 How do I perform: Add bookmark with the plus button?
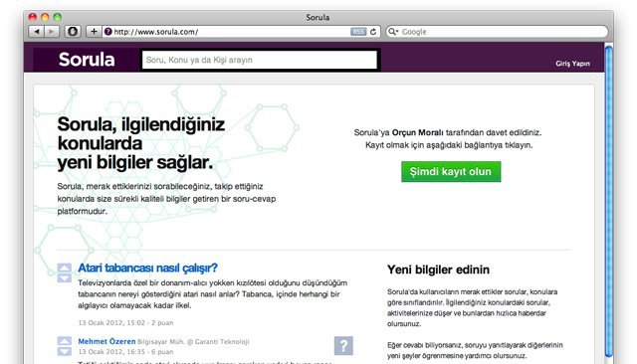click(94, 31)
